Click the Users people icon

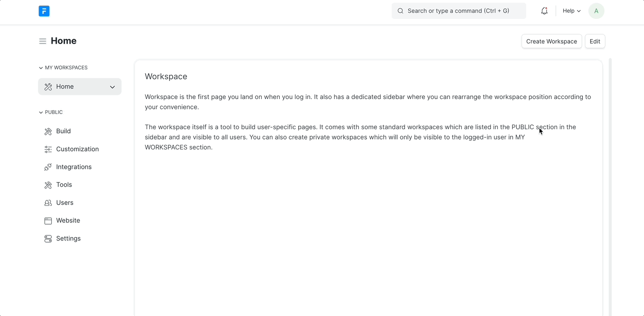(48, 203)
